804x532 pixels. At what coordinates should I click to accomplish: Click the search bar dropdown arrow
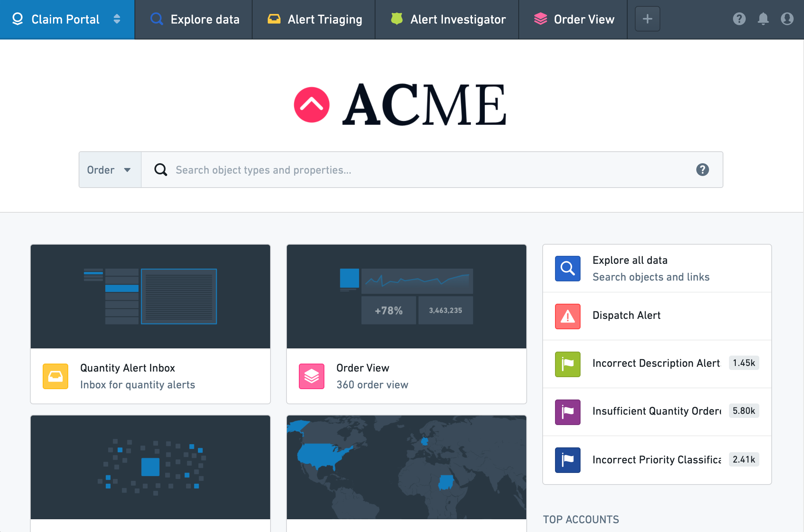[126, 170]
